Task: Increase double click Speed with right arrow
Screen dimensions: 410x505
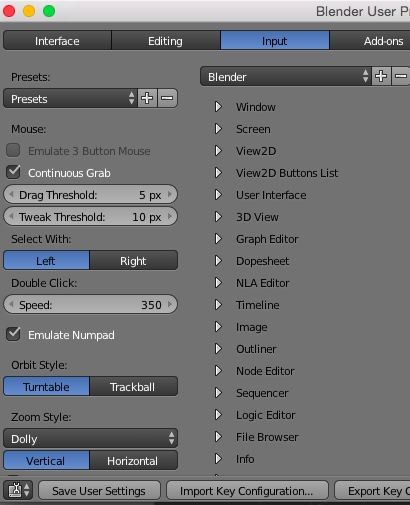Action: point(170,304)
